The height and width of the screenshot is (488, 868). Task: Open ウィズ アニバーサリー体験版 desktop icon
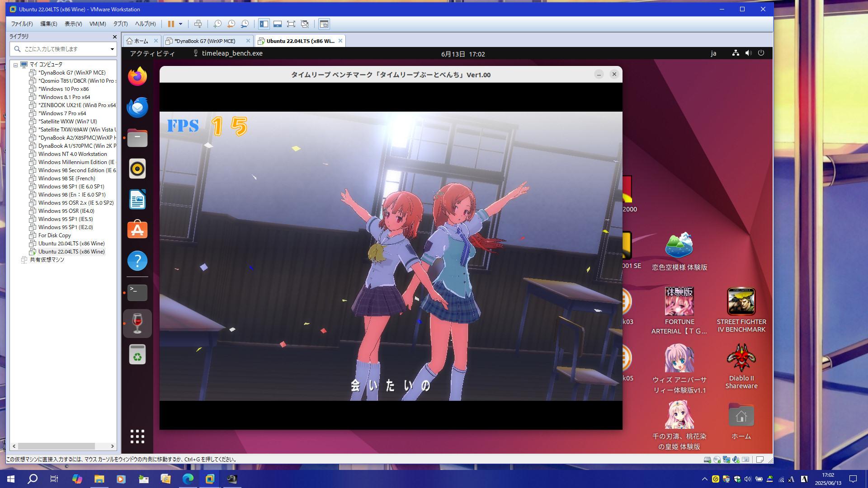(679, 369)
